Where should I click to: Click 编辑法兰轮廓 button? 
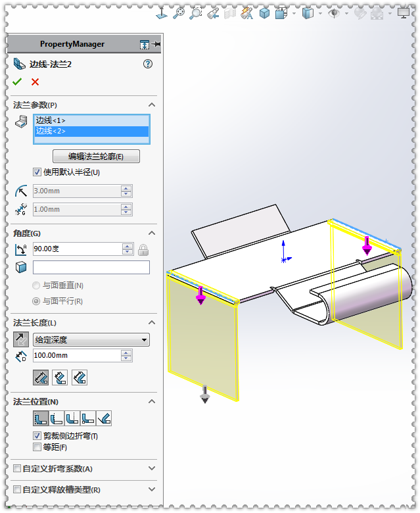(96, 157)
